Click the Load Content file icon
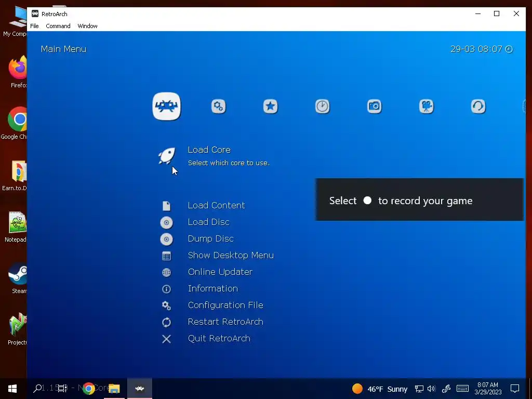This screenshot has width=532, height=399. pos(166,206)
